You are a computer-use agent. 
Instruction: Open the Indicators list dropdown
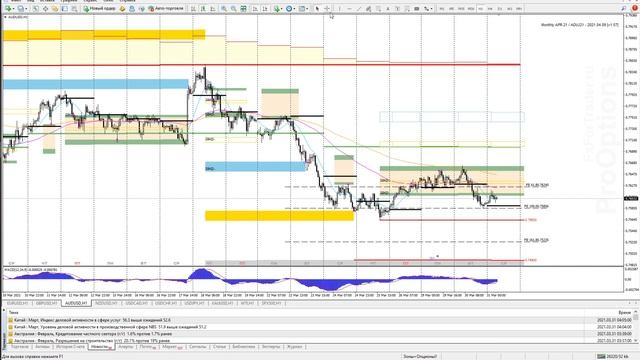pos(278,8)
